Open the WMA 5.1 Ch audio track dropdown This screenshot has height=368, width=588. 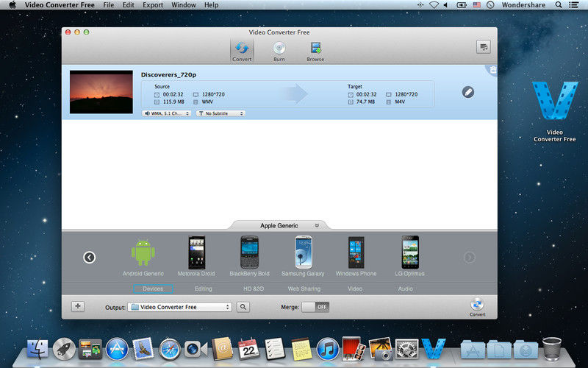(x=167, y=113)
